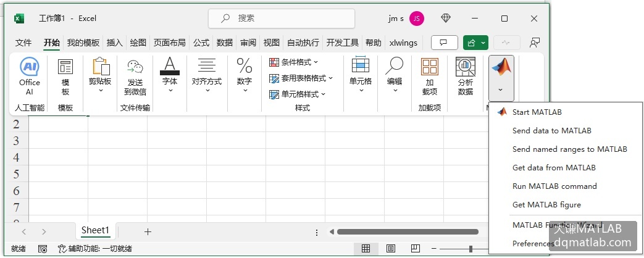This screenshot has width=644, height=258.
Task: Click the horizontal scrollbar thumb
Action: click(408, 231)
